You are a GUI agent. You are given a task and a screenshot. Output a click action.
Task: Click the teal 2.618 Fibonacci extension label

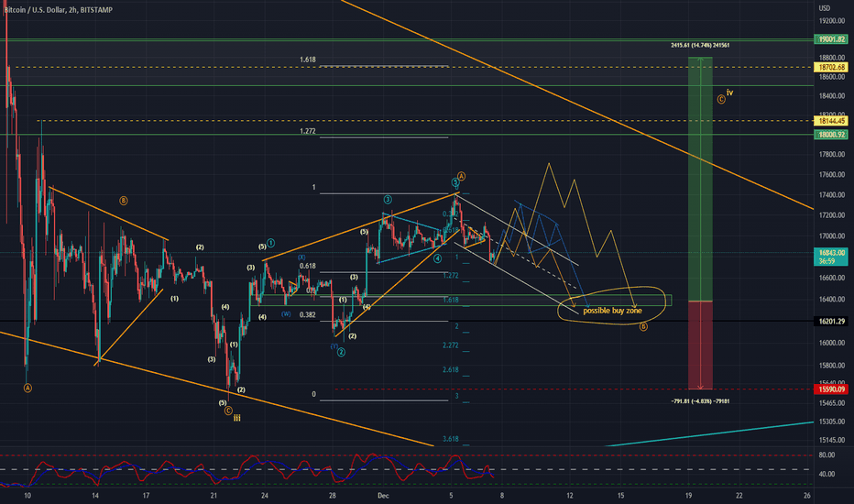pyautogui.click(x=451, y=369)
